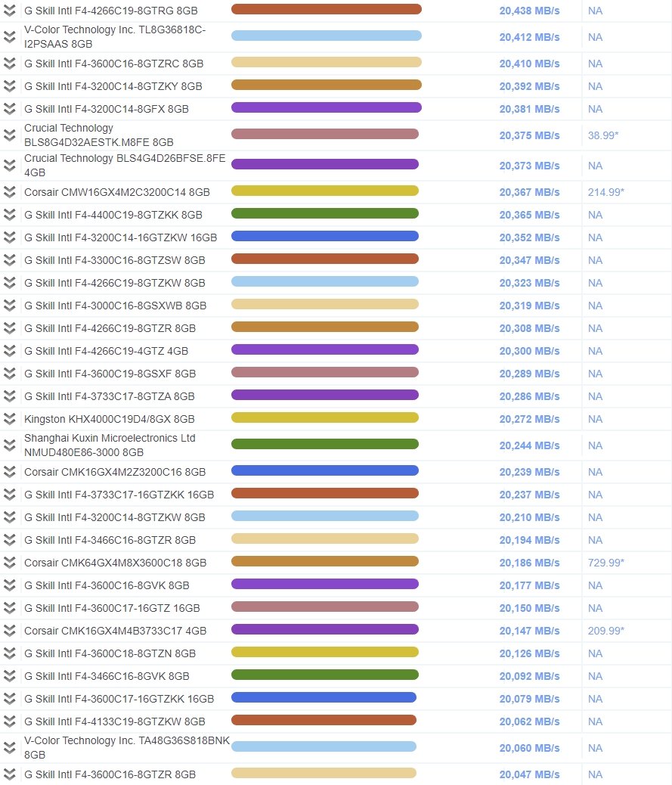Expand details for G Skill F4-4266C19-8GTRG row
The height and width of the screenshot is (785, 672).
pyautogui.click(x=10, y=11)
